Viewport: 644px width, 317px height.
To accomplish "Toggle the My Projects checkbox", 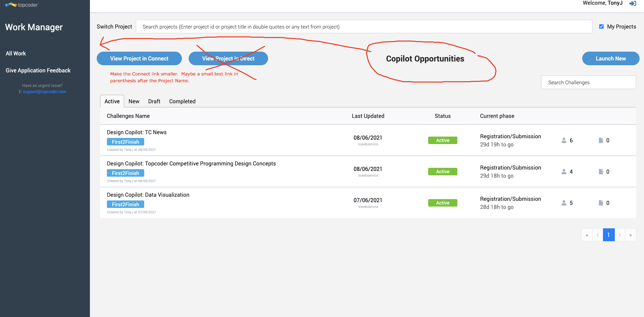I will click(601, 27).
